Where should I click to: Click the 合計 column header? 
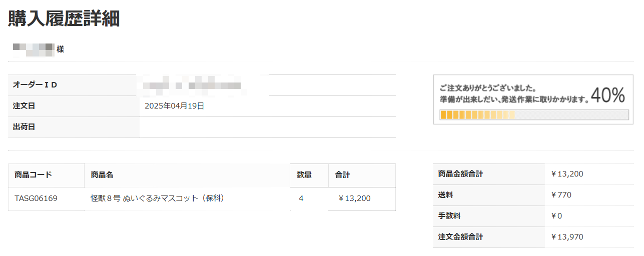(342, 175)
